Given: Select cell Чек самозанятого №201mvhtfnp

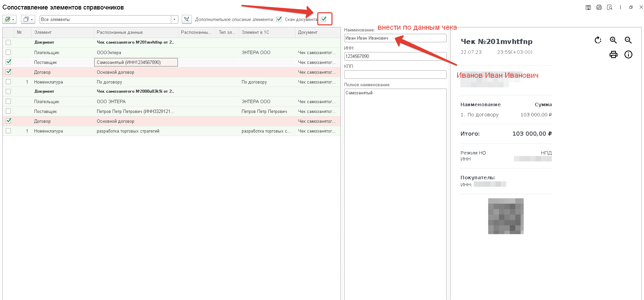Looking at the screenshot, I should (136, 43).
